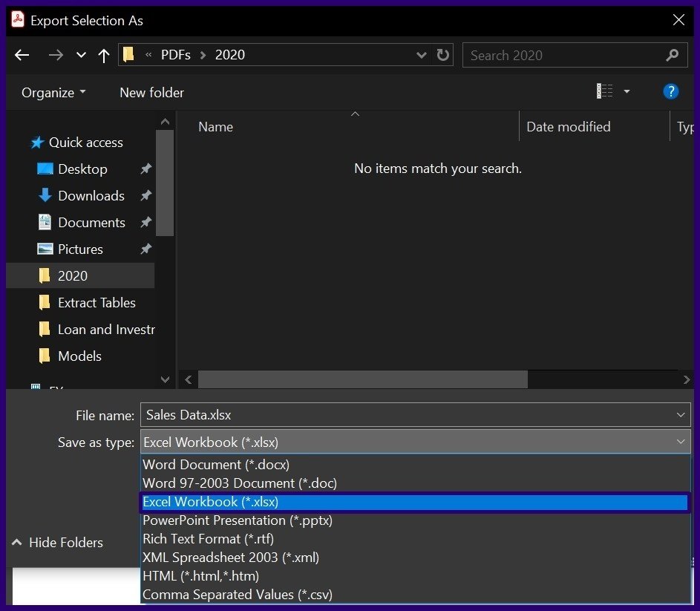Expand the view options dropdown arrow
The height and width of the screenshot is (611, 700).
coord(627,92)
